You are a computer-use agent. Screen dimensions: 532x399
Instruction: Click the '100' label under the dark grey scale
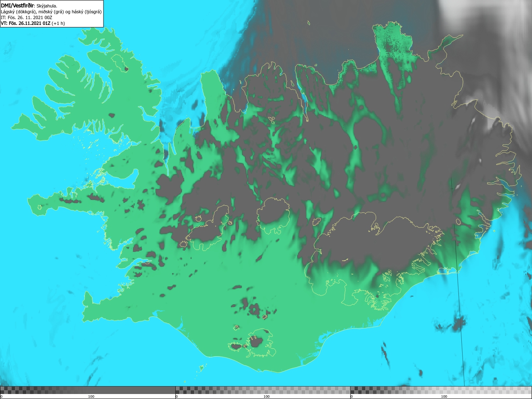[x=91, y=397]
